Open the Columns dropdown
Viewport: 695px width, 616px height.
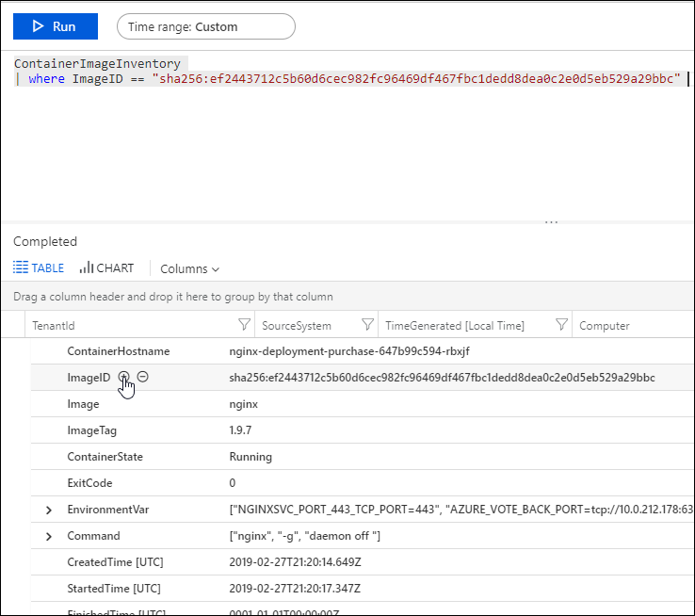[x=189, y=269]
